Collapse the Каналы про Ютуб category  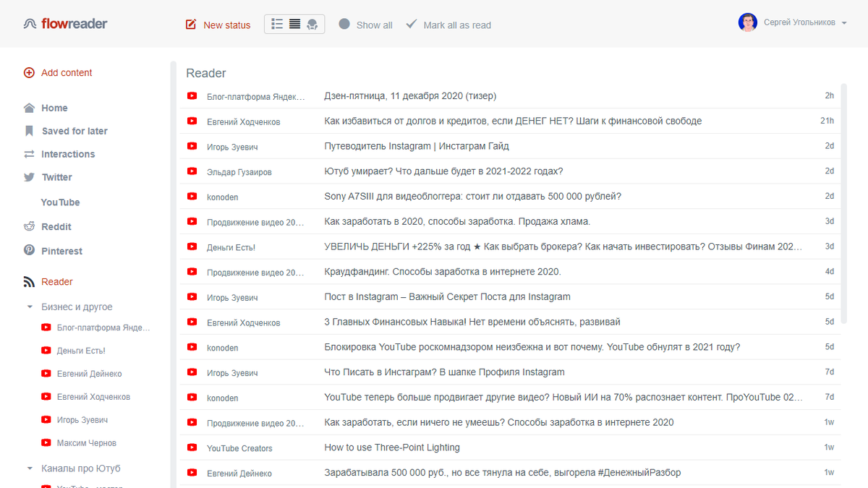tap(30, 468)
